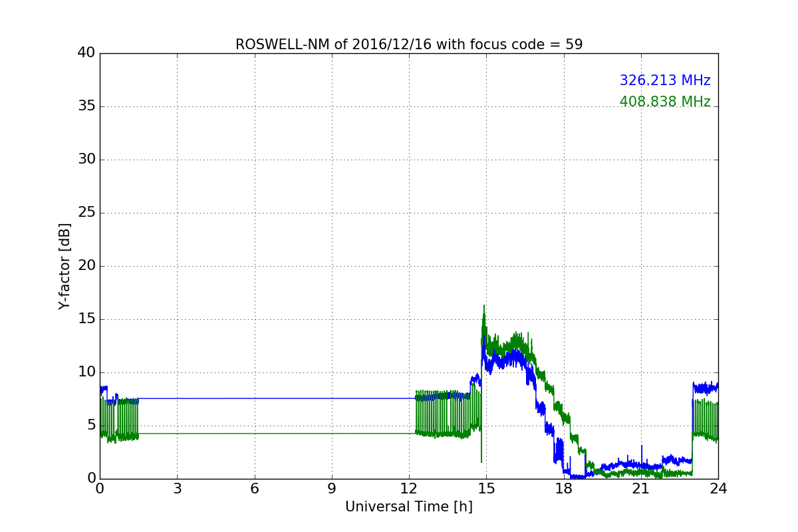Click x-axis tick label '24'
The height and width of the screenshot is (532, 798).
718,489
